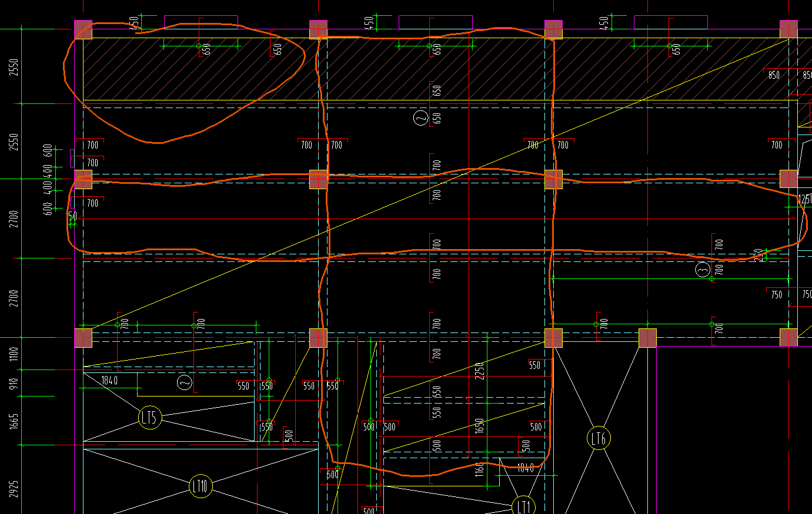Pick the 1040 dimension text
This screenshot has height=514, width=812.
pos(526,468)
